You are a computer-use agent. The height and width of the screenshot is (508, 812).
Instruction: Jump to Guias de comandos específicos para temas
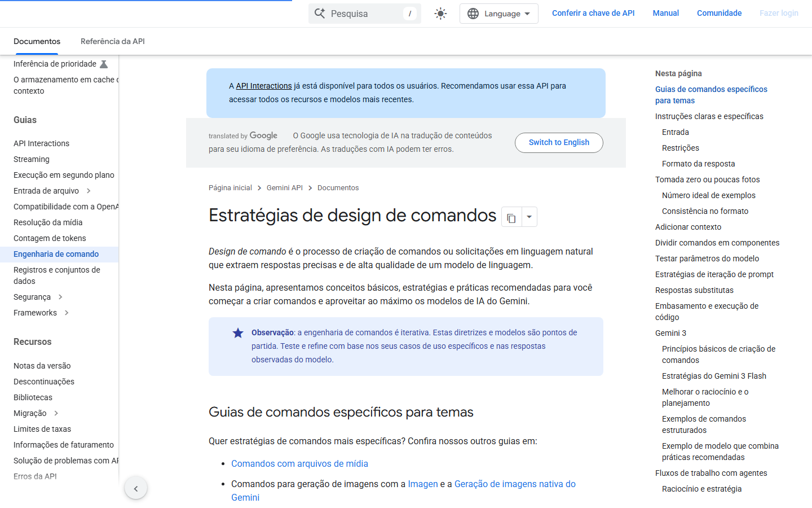coord(711,95)
